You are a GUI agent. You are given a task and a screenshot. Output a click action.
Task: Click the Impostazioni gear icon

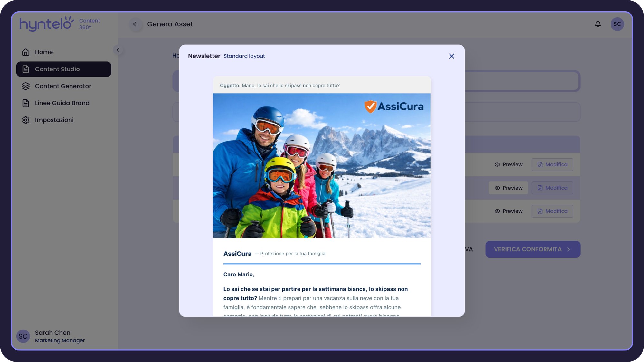26,120
